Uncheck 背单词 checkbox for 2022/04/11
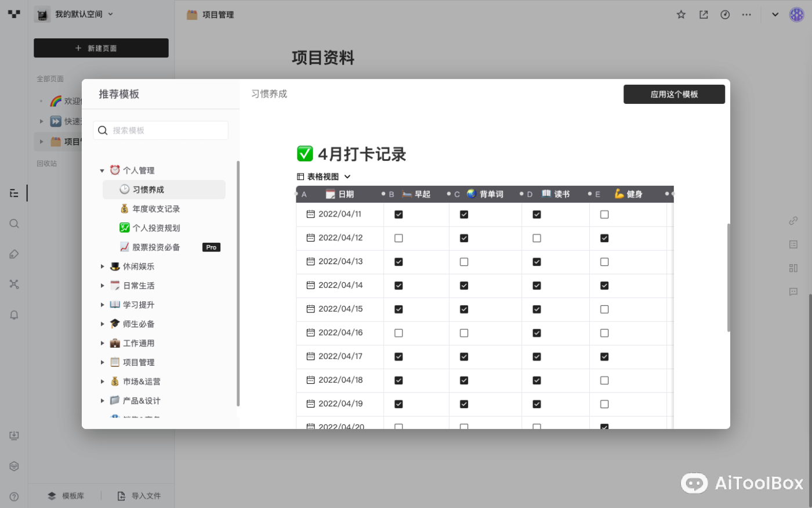Screen dimensions: 812x508 (464, 214)
